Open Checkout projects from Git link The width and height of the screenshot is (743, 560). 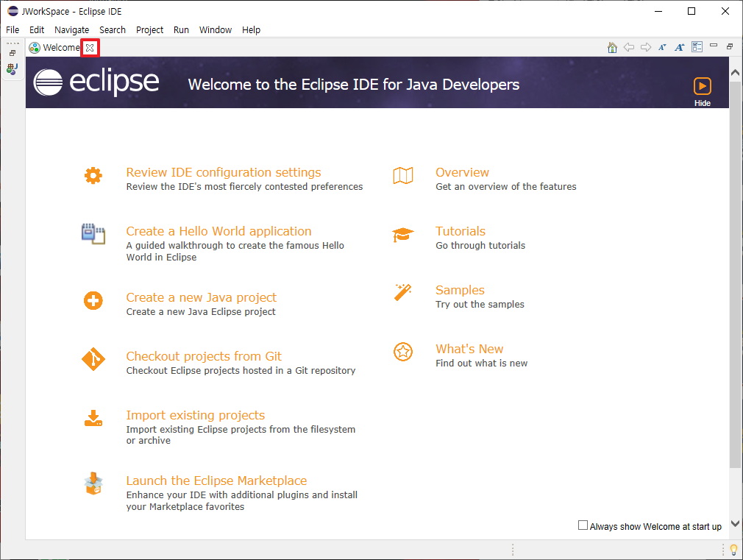pos(204,356)
